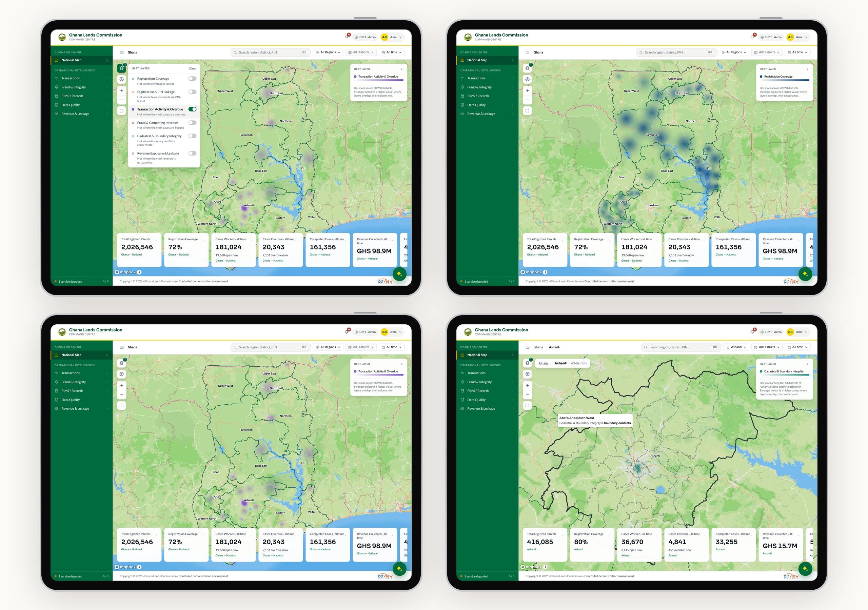This screenshot has height=610, width=868.
Task: Click map settings gear on Registration Coverage screen
Action: point(527,79)
